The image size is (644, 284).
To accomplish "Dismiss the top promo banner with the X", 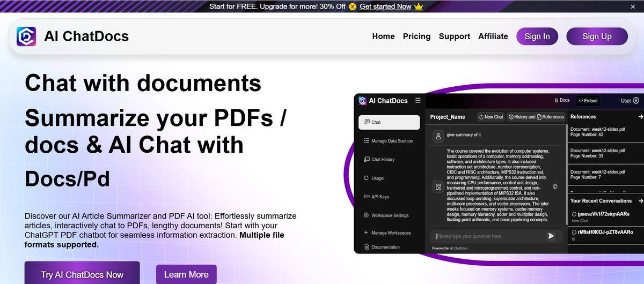I will (x=633, y=6).
